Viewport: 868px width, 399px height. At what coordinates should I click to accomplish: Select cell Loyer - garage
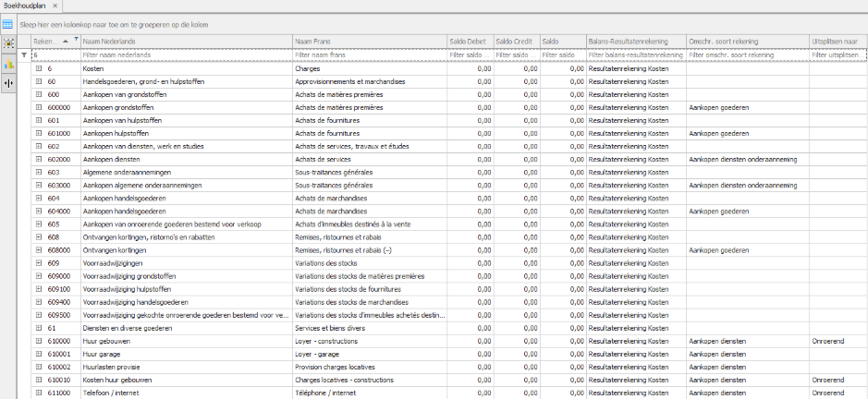click(370, 354)
